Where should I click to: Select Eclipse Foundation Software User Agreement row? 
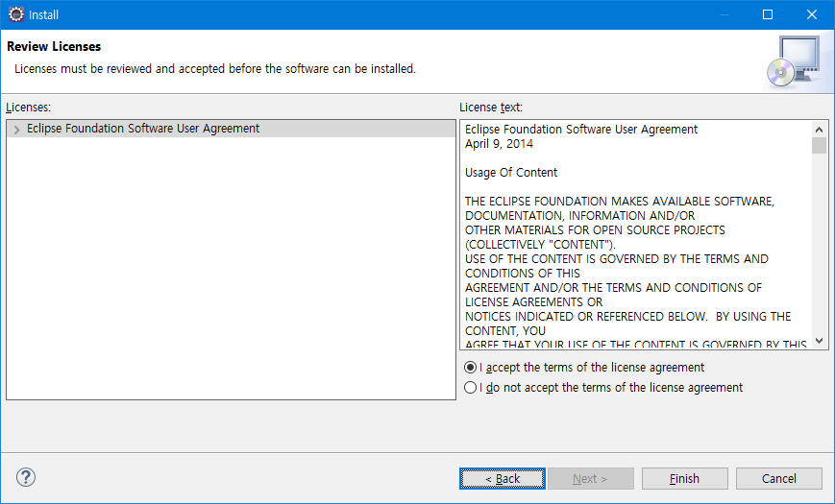tap(232, 129)
